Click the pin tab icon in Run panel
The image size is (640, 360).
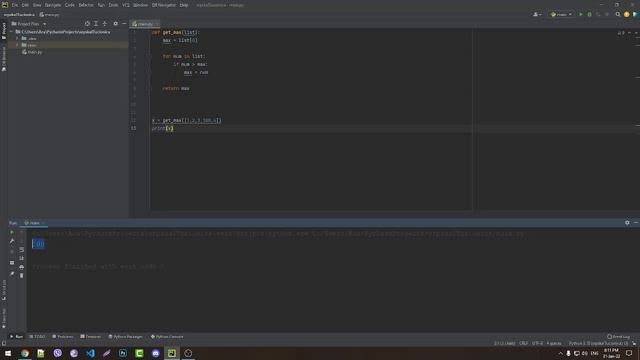coord(12,273)
